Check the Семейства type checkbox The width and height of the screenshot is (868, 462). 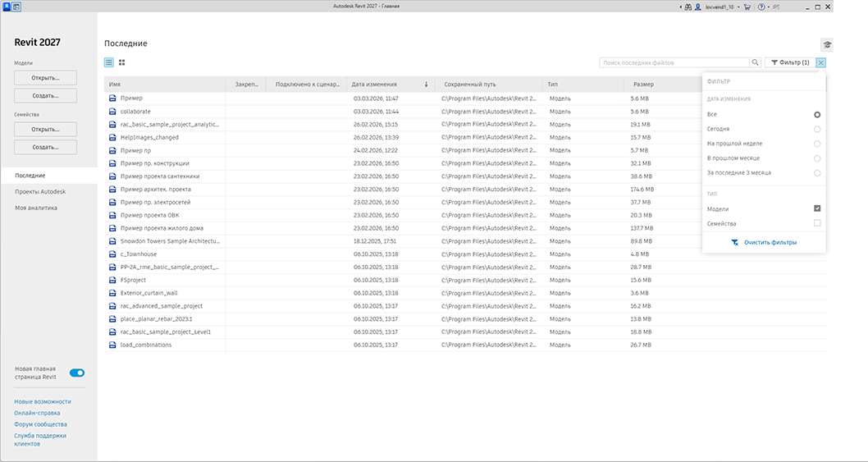817,222
